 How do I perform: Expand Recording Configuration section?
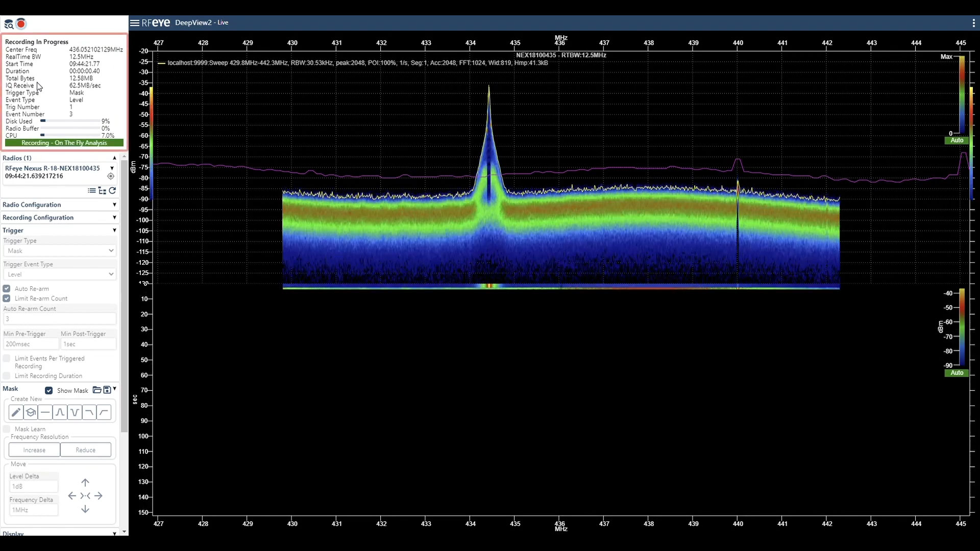tap(114, 218)
